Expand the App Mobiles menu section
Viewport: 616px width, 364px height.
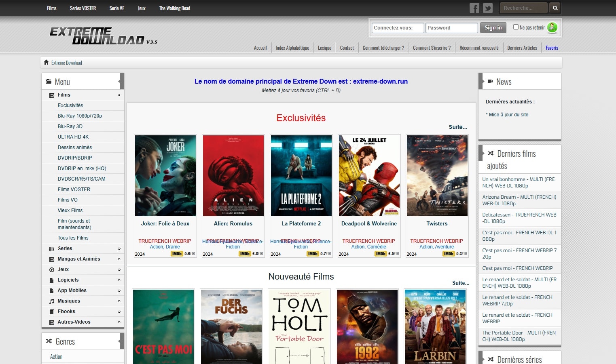point(119,291)
